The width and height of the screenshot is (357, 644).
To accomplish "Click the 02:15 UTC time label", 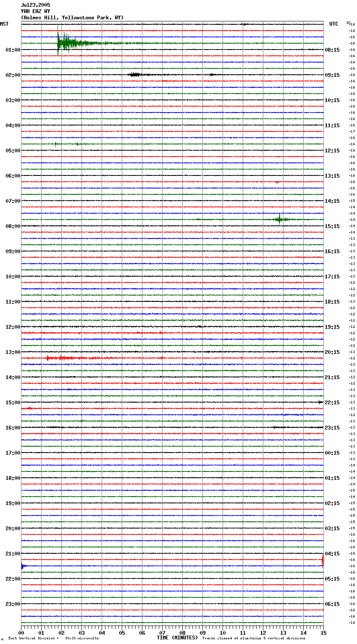I will pos(332,503).
